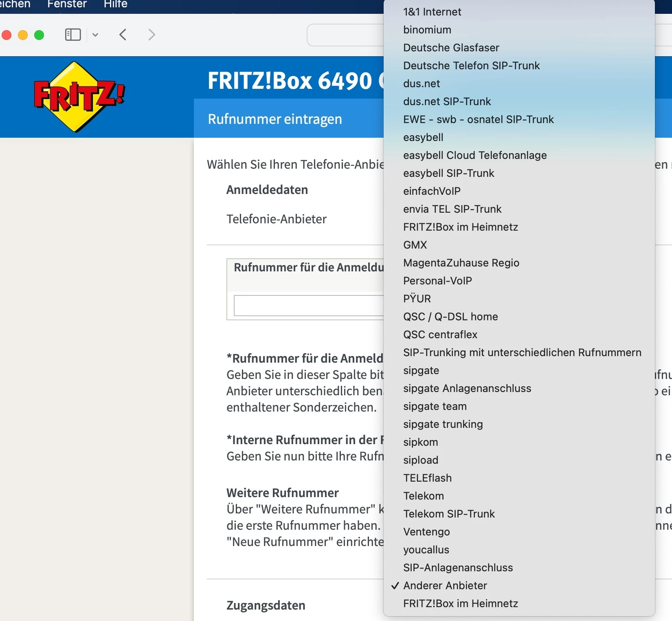672x621 pixels.
Task: Select sipgate Anlagenanschluss
Action: pyautogui.click(x=519, y=388)
